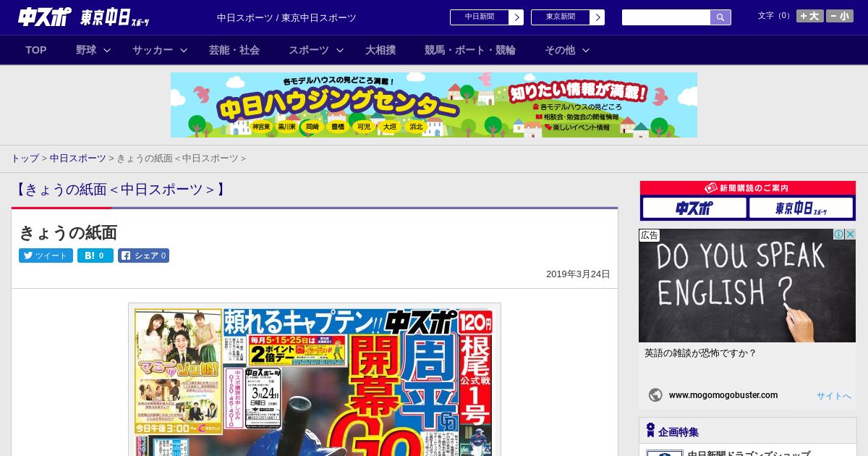Open the 東京新聞 link button
868x456 pixels.
click(x=561, y=17)
